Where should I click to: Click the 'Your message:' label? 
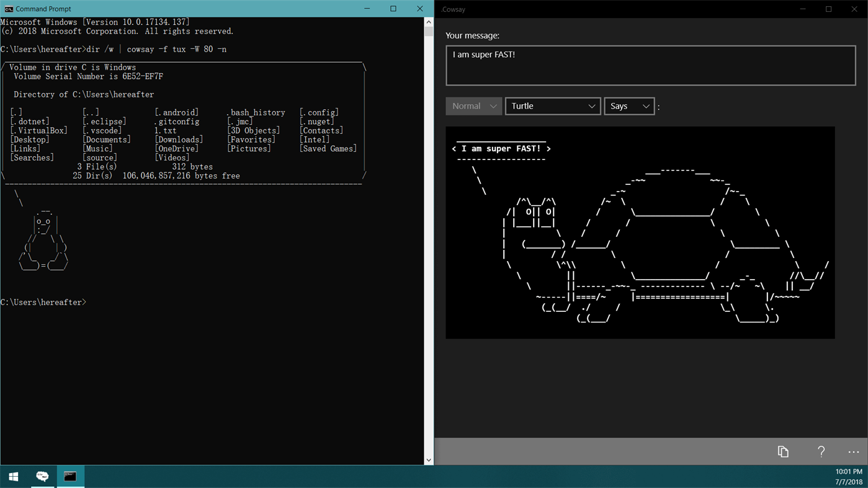[x=473, y=35]
